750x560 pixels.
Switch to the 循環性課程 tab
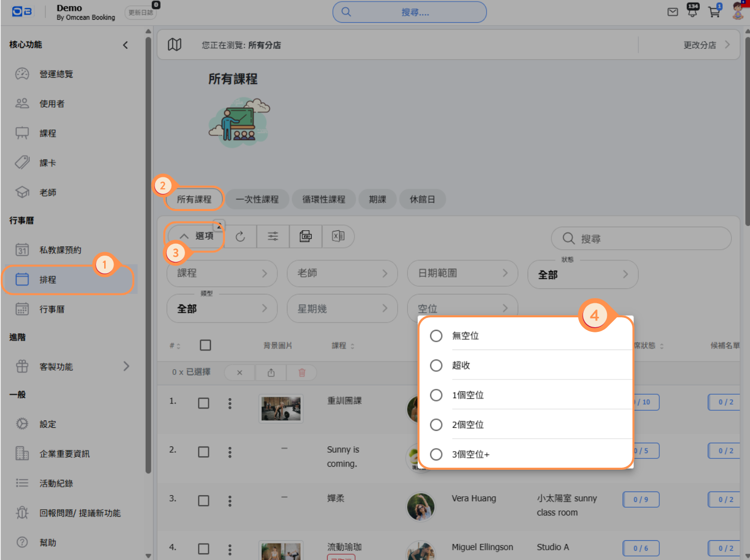pos(323,199)
